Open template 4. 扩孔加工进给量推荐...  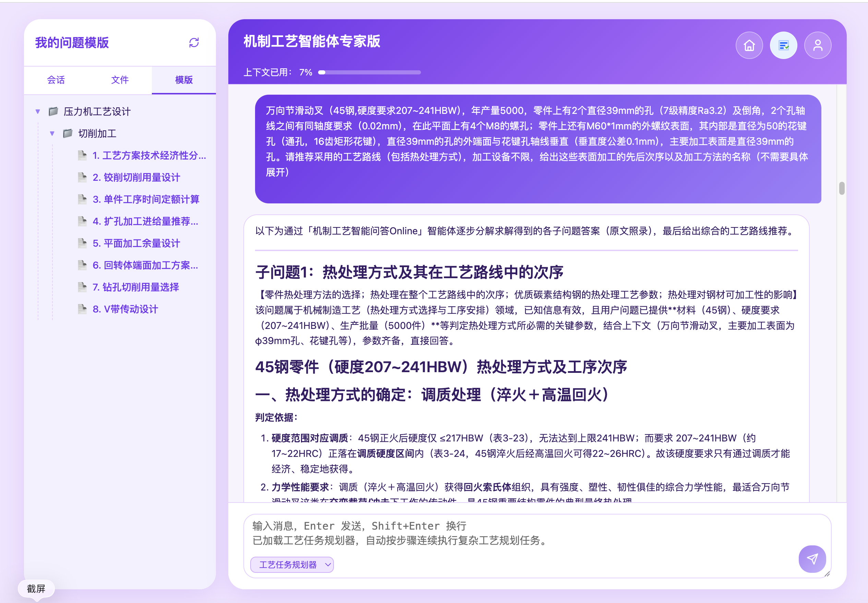click(145, 221)
